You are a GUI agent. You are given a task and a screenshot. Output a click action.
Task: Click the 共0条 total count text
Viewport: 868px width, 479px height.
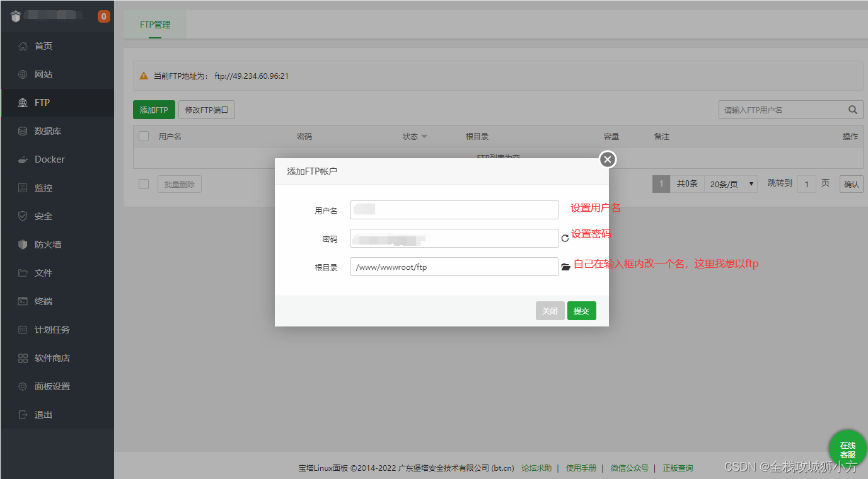click(687, 184)
